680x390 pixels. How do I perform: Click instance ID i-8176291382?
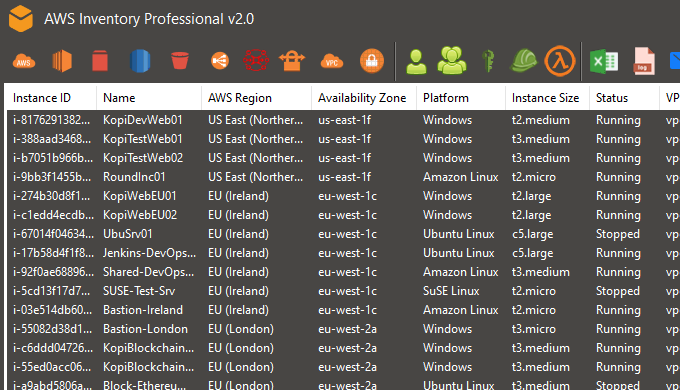[x=52, y=120]
